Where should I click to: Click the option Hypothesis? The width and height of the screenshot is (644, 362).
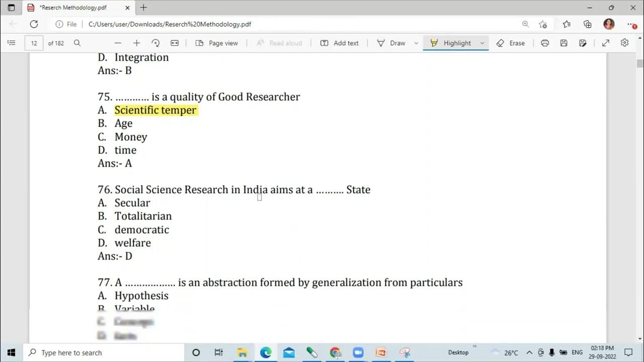coord(141,296)
